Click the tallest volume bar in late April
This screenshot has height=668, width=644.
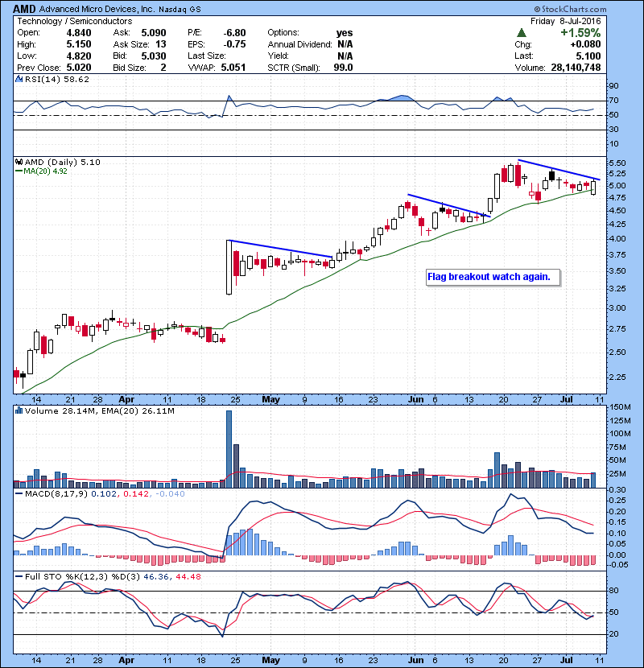[229, 449]
